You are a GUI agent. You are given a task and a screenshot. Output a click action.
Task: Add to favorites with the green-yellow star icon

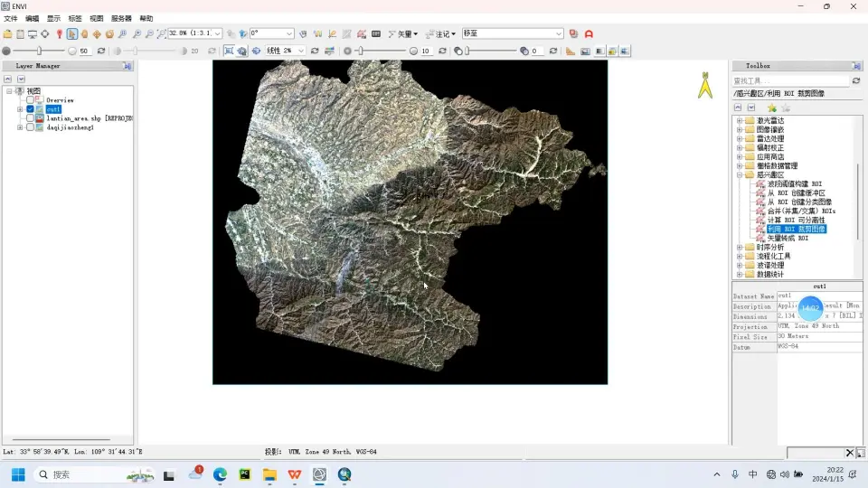(x=771, y=108)
